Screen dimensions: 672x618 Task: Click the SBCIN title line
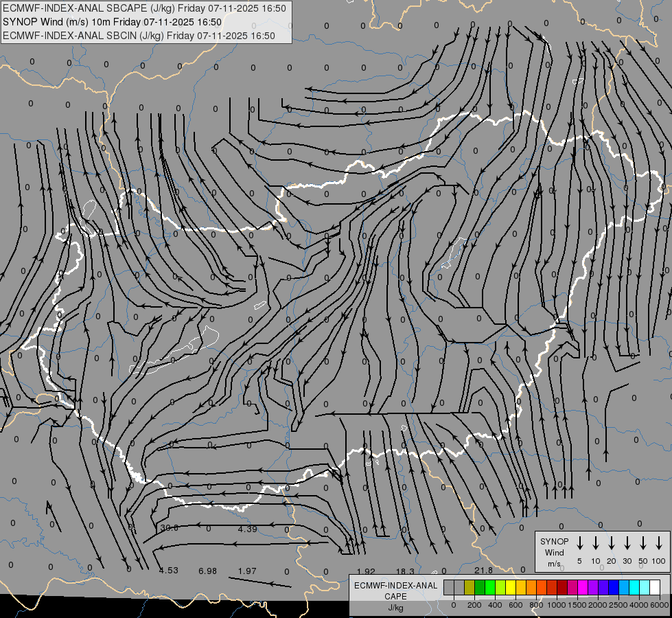[x=139, y=36]
